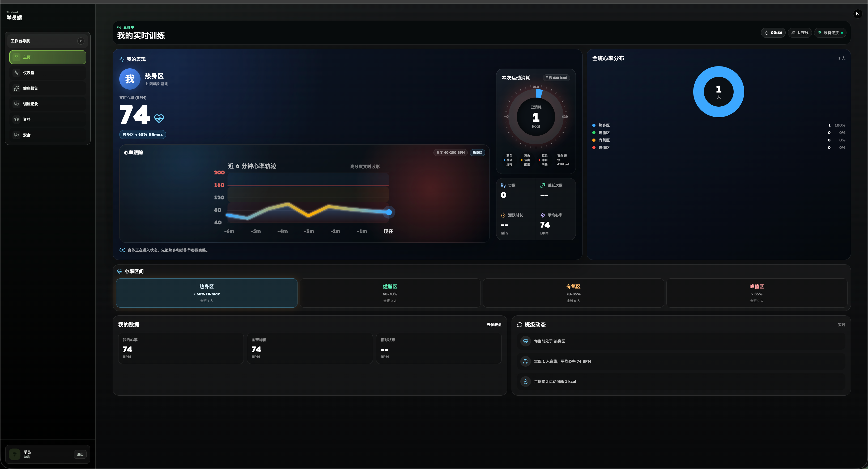Click the red 峰值区 legend dot
This screenshot has height=469, width=868.
pyautogui.click(x=594, y=148)
